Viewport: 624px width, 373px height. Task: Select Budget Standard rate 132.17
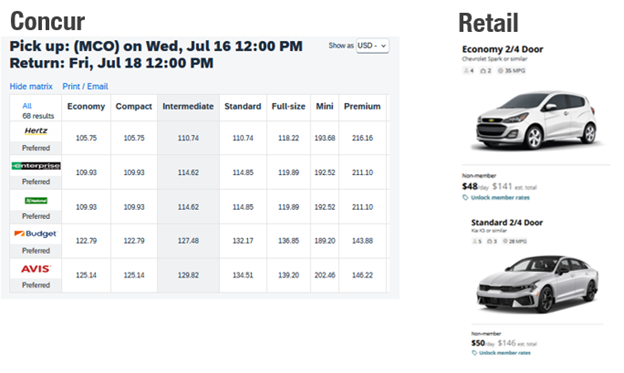(243, 241)
